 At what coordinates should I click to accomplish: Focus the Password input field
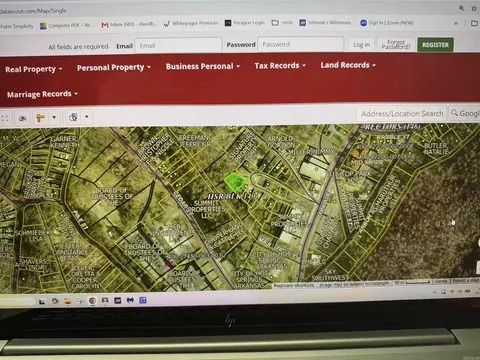(300, 44)
